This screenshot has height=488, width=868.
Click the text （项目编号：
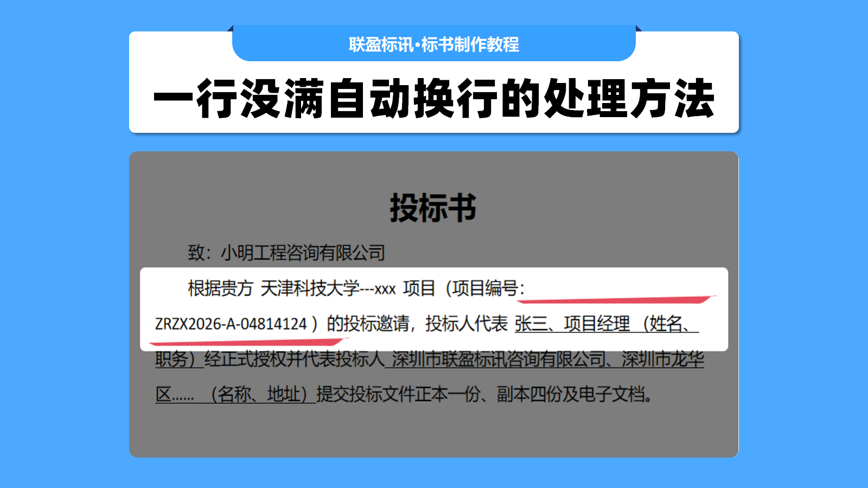[485, 288]
